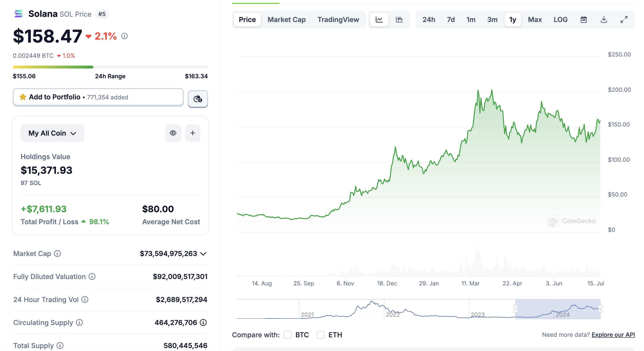Select the Price tab
This screenshot has height=351, width=644.
(x=247, y=20)
